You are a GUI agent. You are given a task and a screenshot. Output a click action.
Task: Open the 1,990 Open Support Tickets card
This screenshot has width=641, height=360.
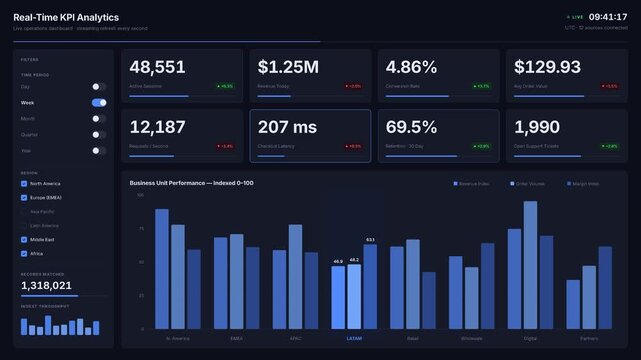pos(567,136)
